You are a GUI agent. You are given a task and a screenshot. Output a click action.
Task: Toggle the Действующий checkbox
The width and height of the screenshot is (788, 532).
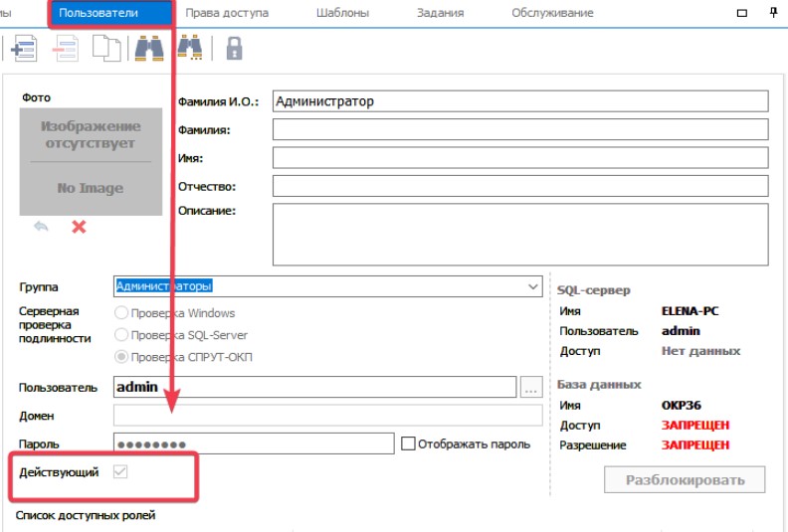(121, 472)
